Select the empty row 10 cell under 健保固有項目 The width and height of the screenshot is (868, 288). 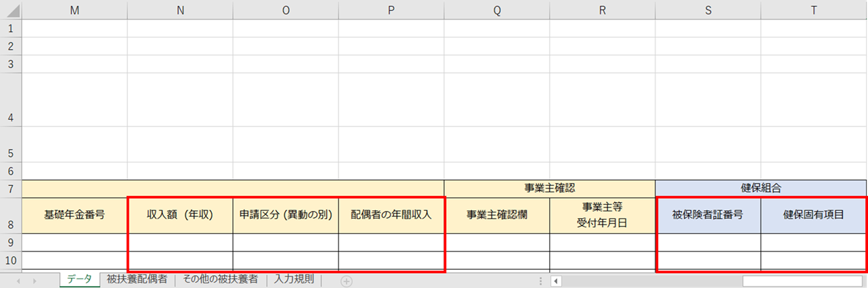(x=814, y=260)
